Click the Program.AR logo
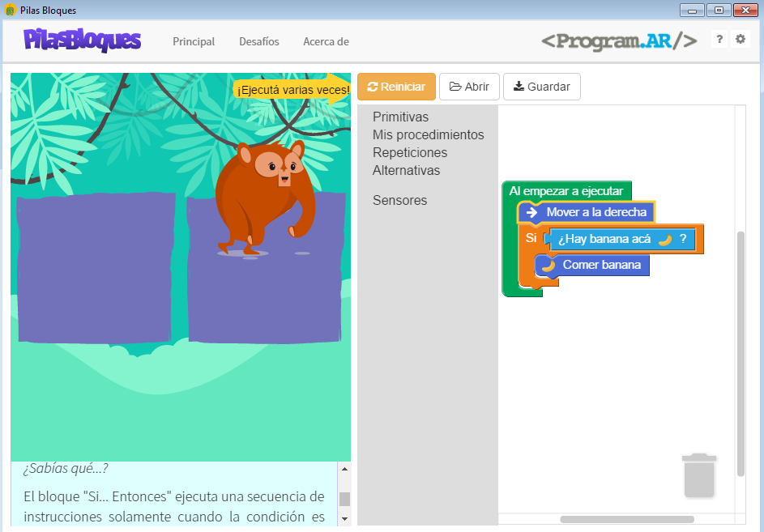The height and width of the screenshot is (532, 764). (619, 41)
